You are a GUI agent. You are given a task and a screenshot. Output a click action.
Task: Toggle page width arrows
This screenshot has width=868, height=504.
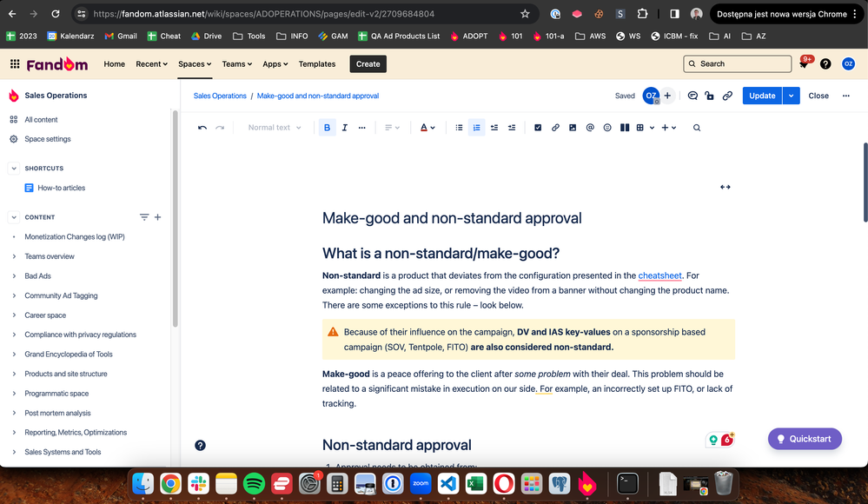726,187
